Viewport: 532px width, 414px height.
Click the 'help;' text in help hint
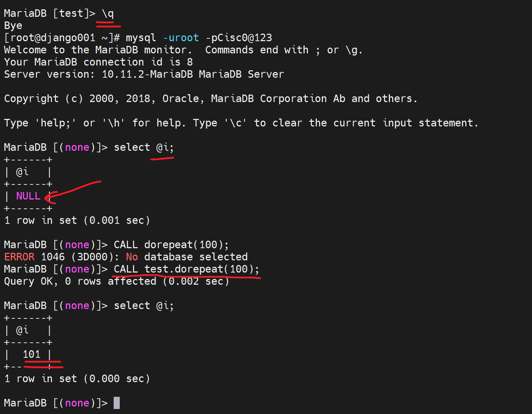pyautogui.click(x=56, y=123)
